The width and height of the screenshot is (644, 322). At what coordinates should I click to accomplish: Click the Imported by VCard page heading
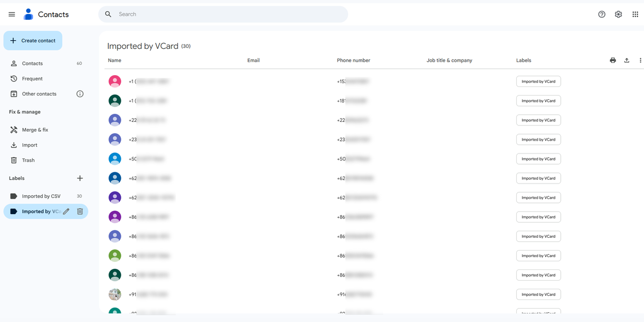pos(143,46)
